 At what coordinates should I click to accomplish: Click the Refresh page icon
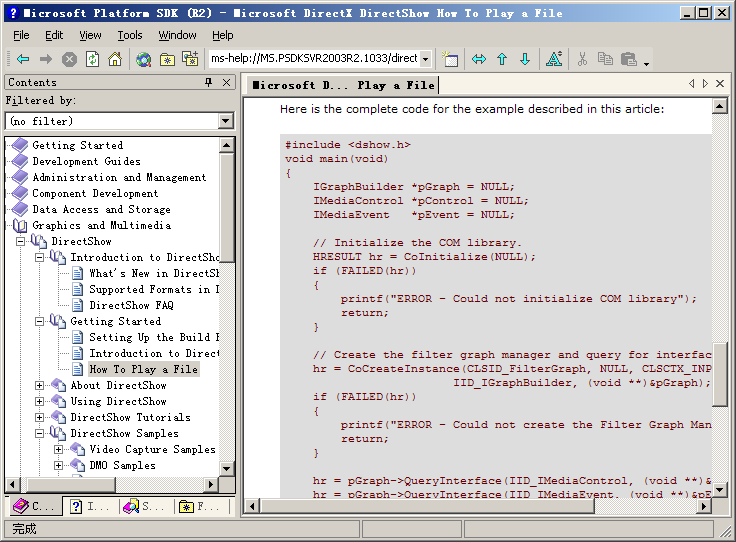[92, 59]
